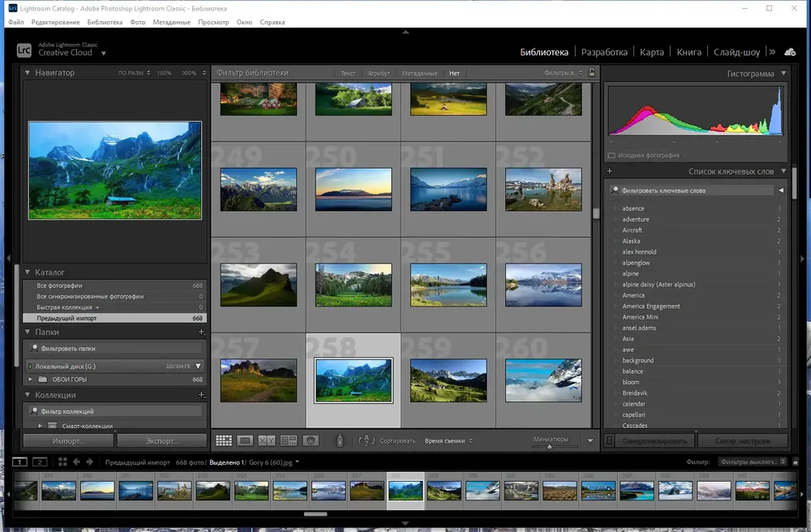Toggle the secondary display button 2
811x532 pixels.
40,461
